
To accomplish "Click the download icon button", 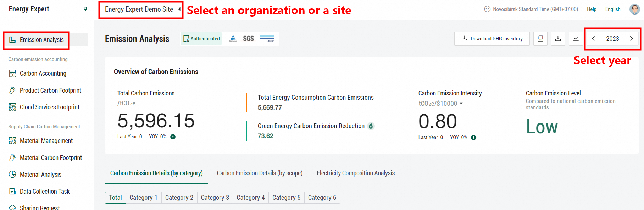I will pos(558,39).
